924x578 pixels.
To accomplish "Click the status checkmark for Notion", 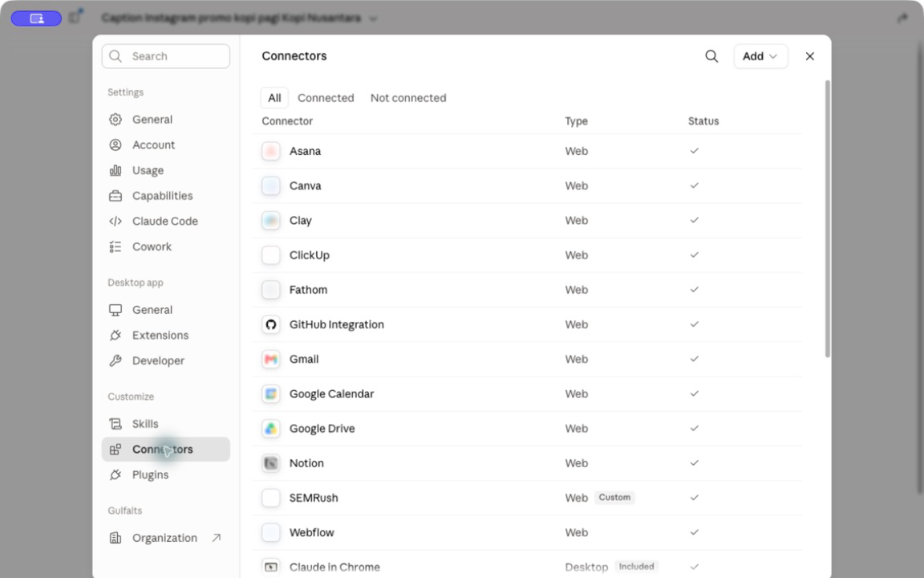I will [694, 462].
